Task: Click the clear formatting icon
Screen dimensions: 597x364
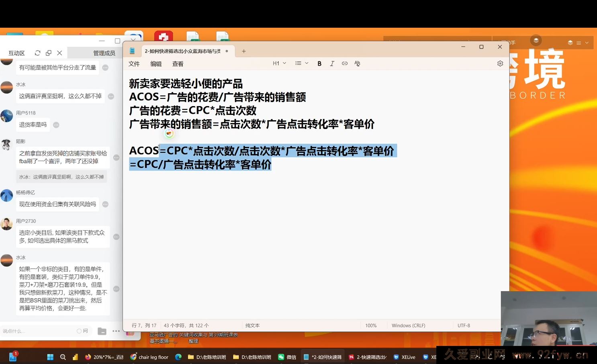Action: click(x=357, y=63)
